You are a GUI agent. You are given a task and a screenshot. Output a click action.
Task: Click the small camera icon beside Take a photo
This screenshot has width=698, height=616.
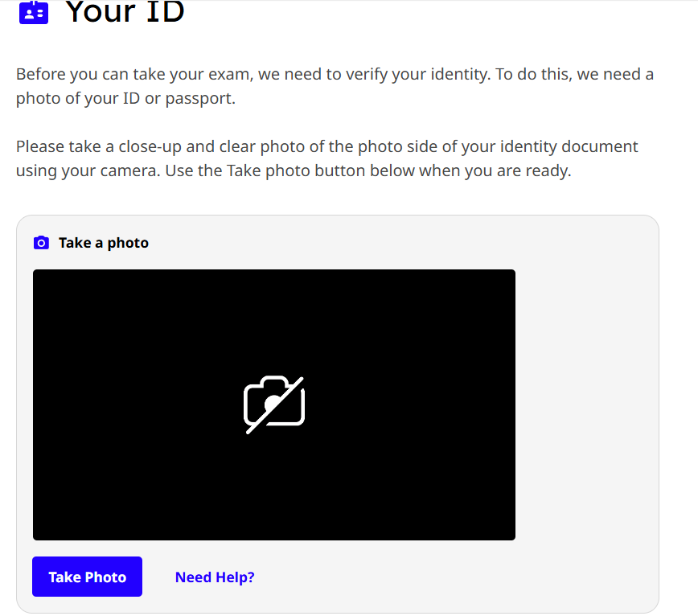41,243
